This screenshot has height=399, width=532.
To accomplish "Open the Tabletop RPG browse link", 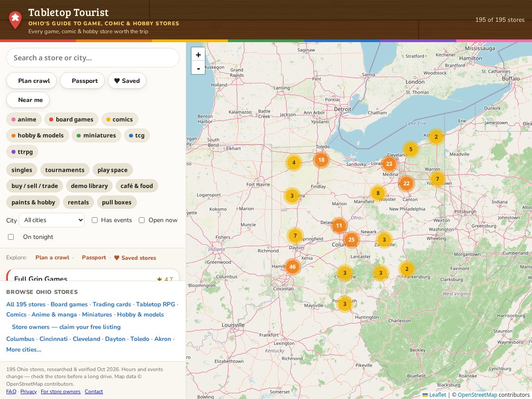I will point(156,305).
